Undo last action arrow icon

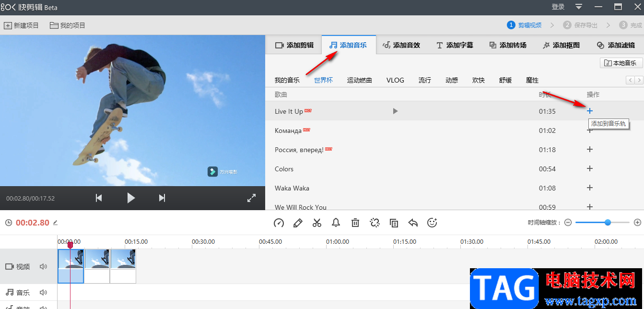413,223
